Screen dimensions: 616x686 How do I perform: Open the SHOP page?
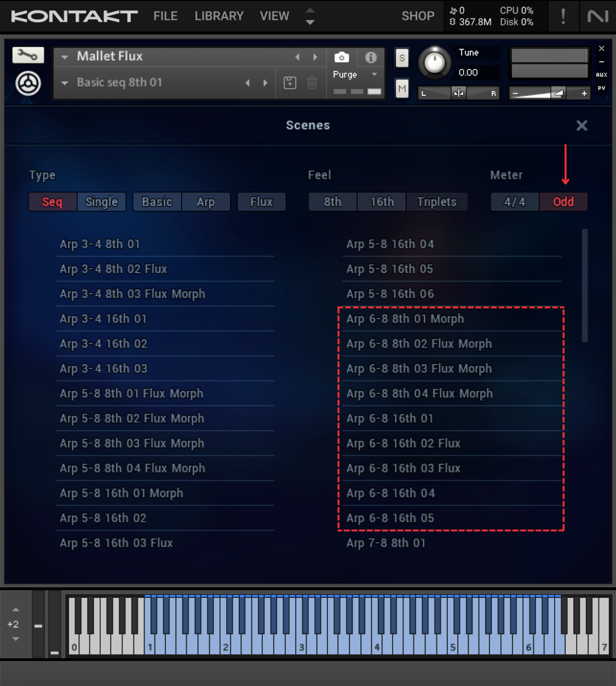tap(418, 16)
